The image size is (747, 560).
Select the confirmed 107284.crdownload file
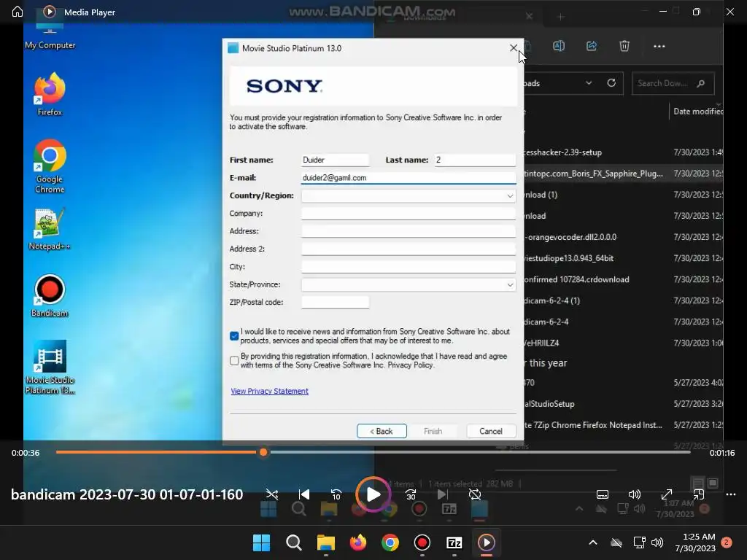[624, 279]
